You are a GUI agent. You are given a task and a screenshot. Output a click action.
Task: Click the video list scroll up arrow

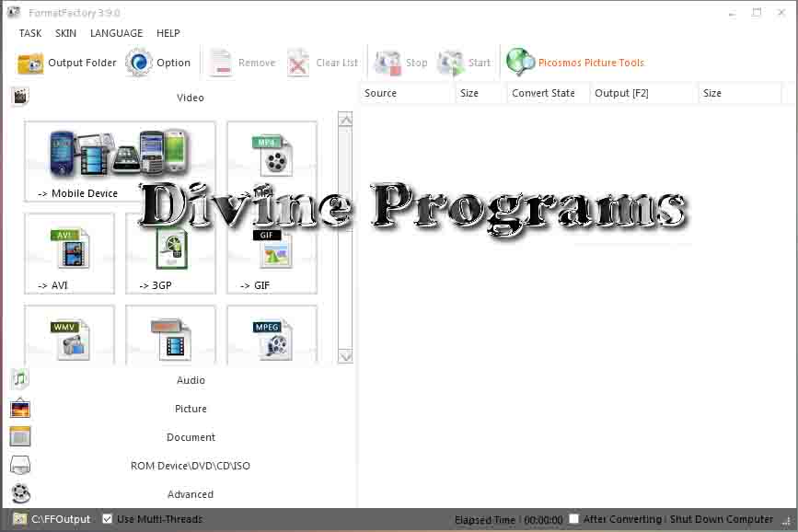pos(345,119)
